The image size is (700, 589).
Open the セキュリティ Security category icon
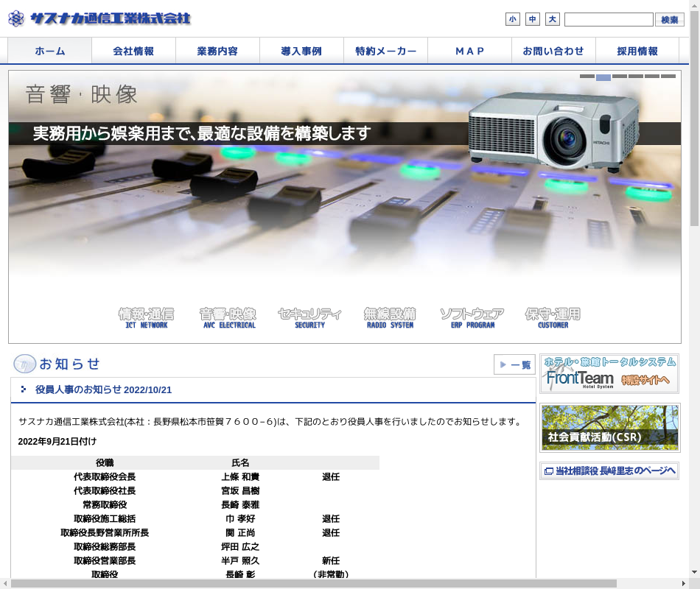click(x=309, y=317)
